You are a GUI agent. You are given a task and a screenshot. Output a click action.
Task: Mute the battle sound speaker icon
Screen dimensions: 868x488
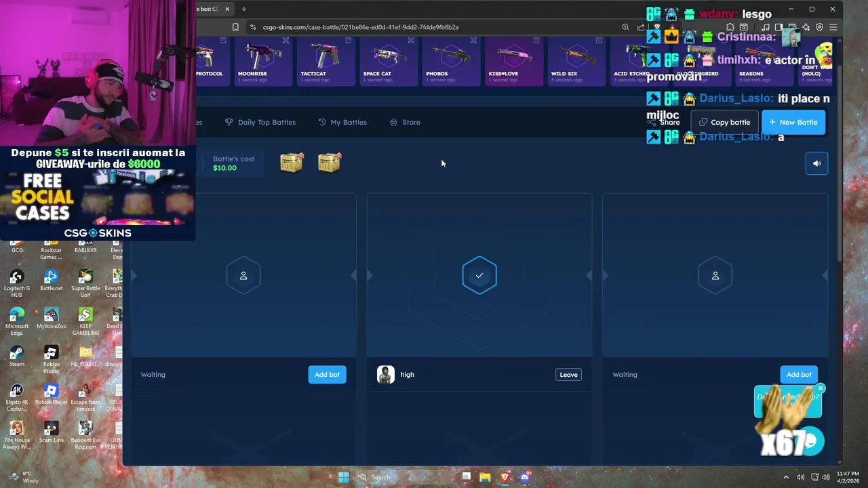pyautogui.click(x=816, y=163)
